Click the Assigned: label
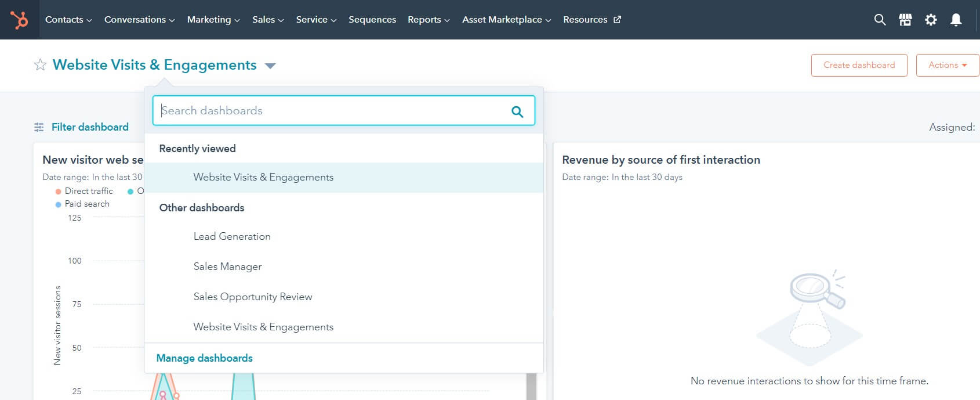This screenshot has height=400, width=980. (952, 127)
